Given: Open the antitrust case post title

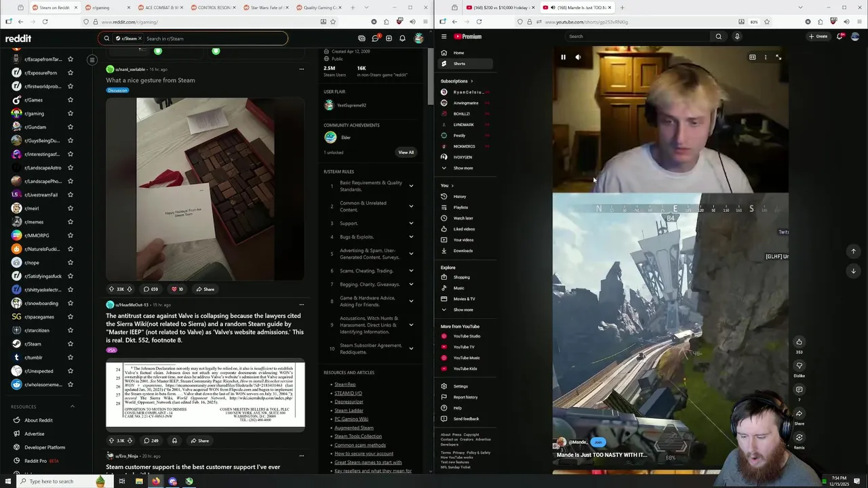Looking at the screenshot, I should [205, 328].
